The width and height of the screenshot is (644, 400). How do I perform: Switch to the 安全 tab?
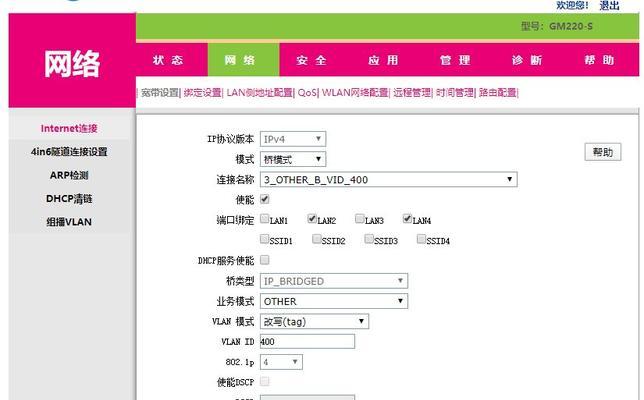(x=311, y=60)
